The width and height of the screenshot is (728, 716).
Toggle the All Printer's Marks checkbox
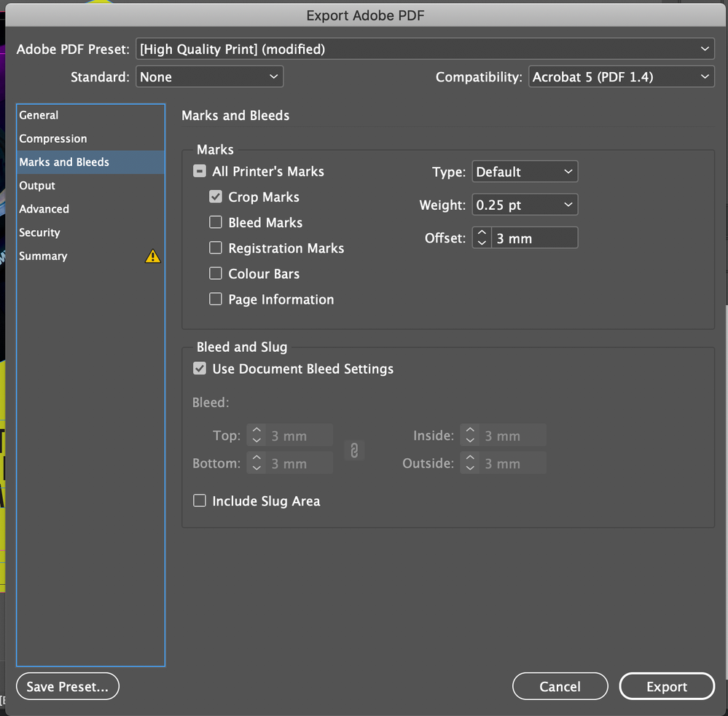click(200, 172)
